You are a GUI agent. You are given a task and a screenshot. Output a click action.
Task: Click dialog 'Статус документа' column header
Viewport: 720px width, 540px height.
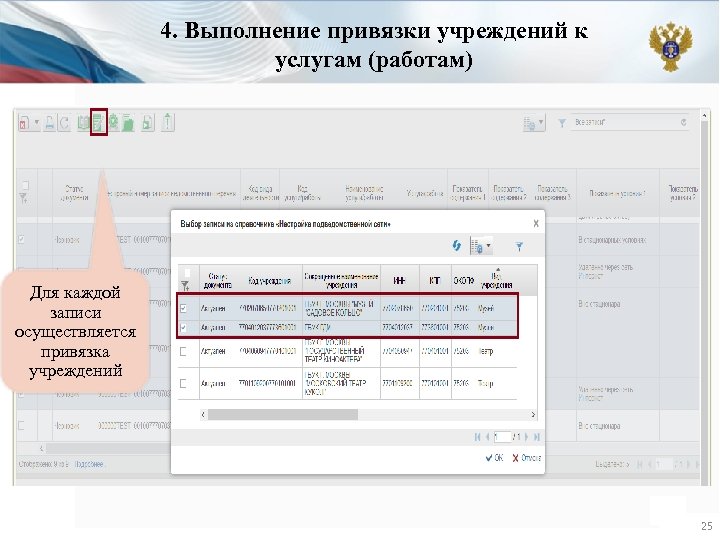coord(217,281)
